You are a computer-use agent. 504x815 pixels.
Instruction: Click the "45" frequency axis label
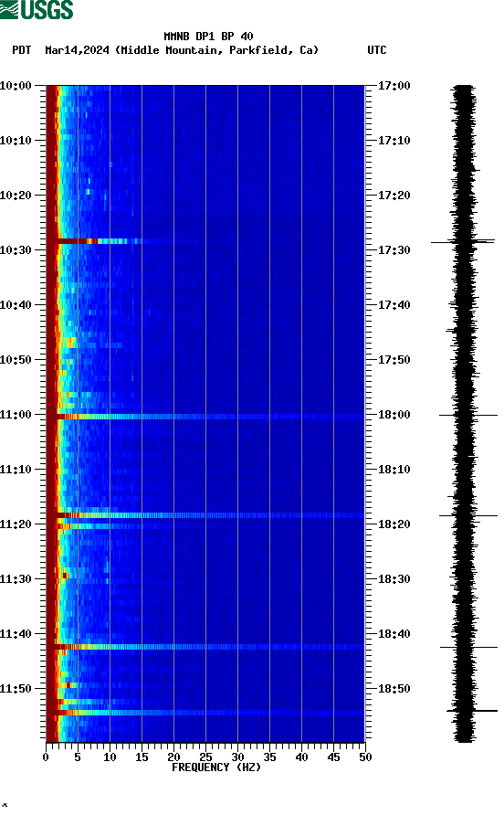[333, 757]
